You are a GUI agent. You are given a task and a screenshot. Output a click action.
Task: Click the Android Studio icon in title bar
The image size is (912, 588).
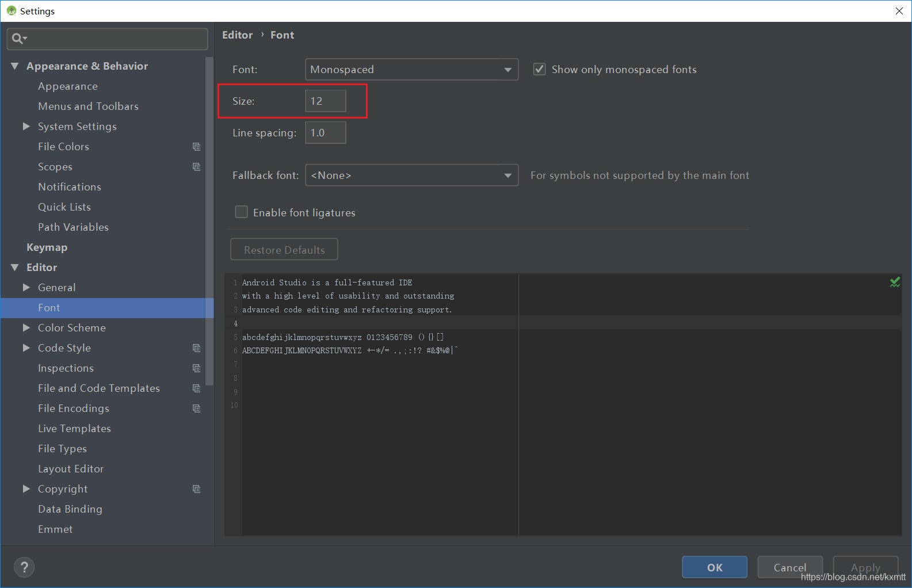click(x=11, y=11)
